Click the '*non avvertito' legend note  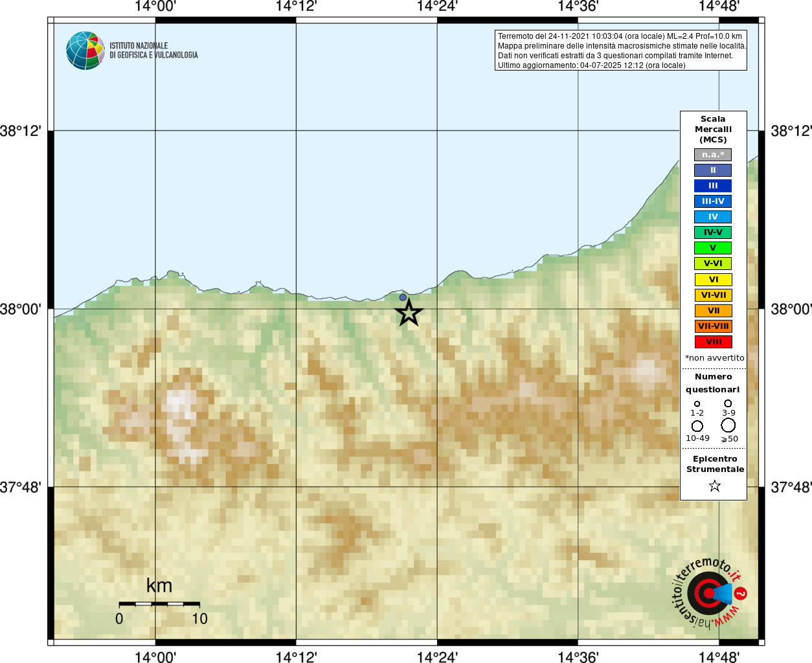[715, 358]
